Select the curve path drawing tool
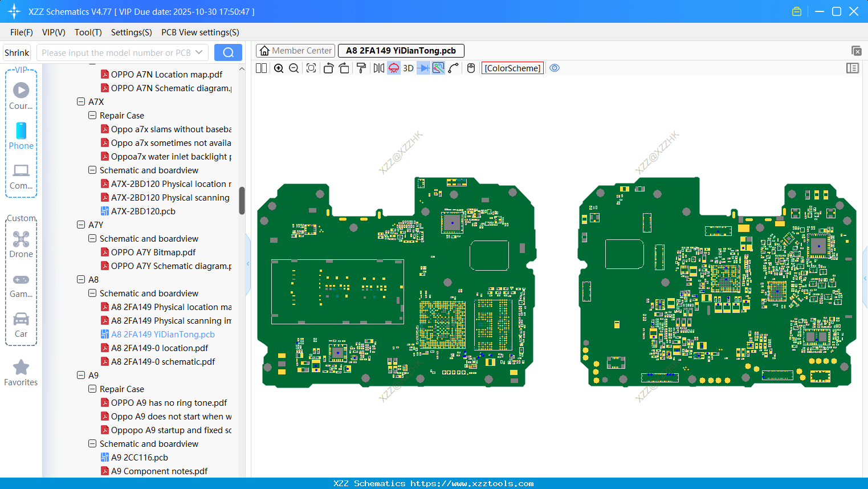868x489 pixels. (x=454, y=68)
